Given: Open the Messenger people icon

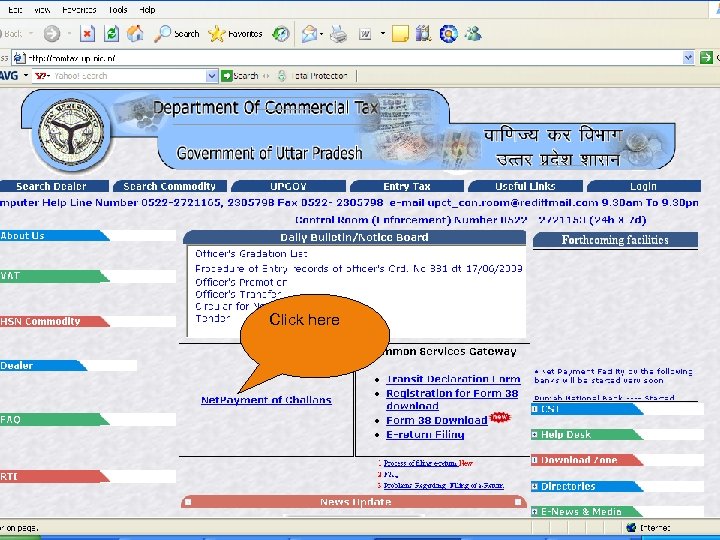Looking at the screenshot, I should 473,34.
